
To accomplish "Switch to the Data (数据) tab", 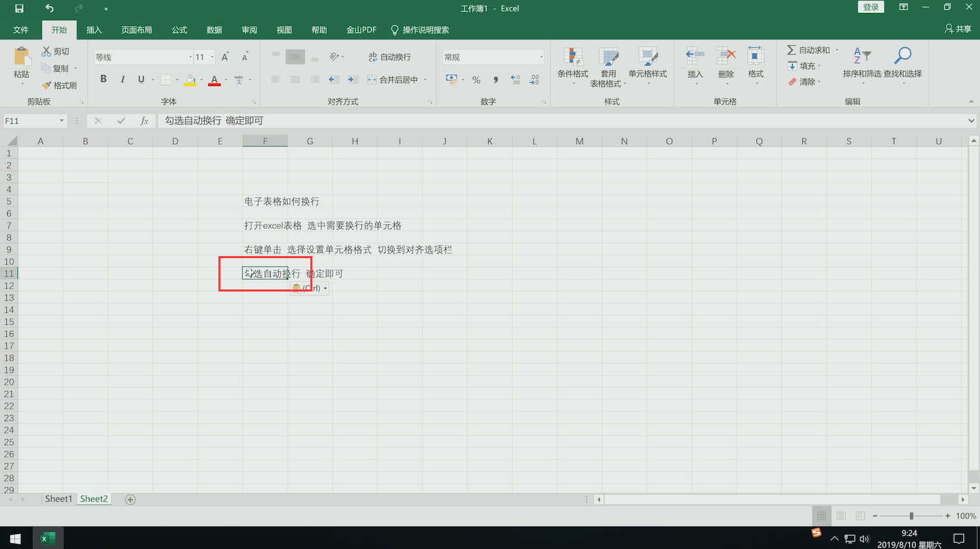I will [214, 30].
